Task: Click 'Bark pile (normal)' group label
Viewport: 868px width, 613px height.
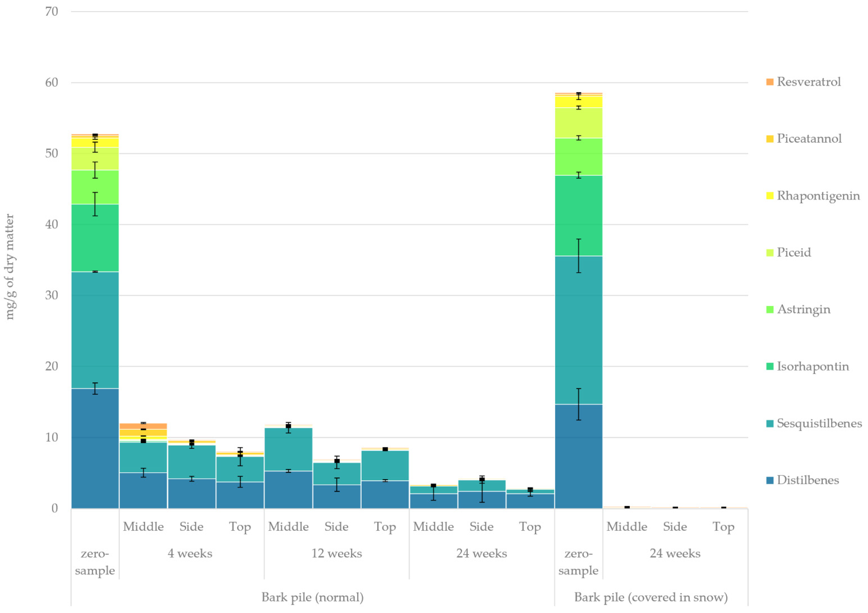Action: point(312,598)
